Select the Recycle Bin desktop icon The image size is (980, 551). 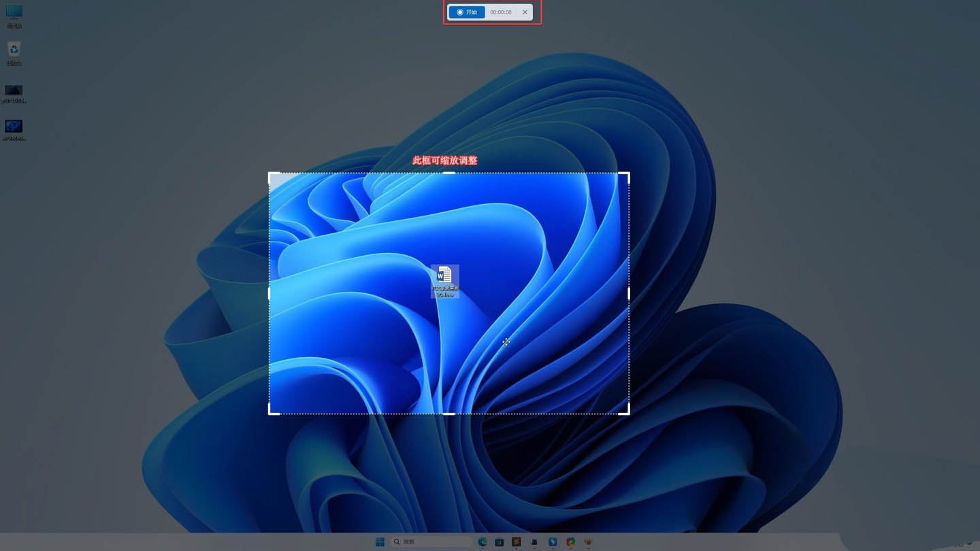[14, 52]
